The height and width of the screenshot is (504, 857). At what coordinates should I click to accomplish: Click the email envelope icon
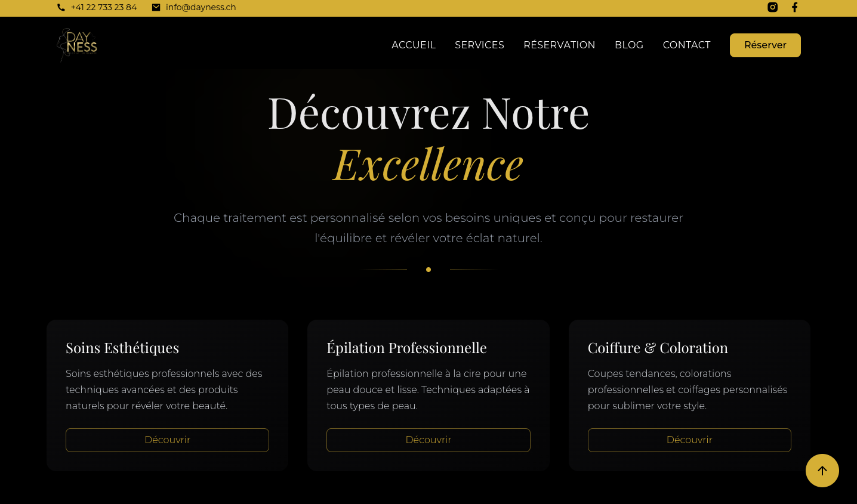pos(156,7)
